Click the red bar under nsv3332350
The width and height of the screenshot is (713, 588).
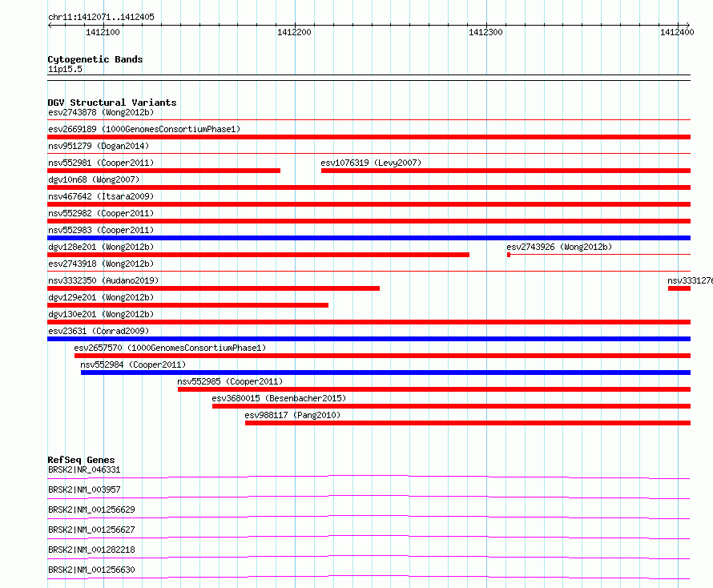click(x=213, y=288)
